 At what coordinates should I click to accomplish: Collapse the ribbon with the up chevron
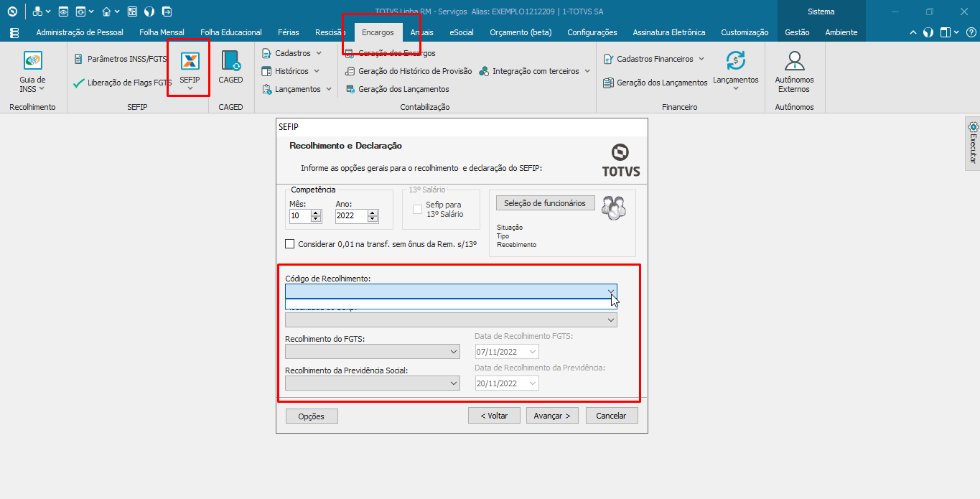pyautogui.click(x=913, y=32)
